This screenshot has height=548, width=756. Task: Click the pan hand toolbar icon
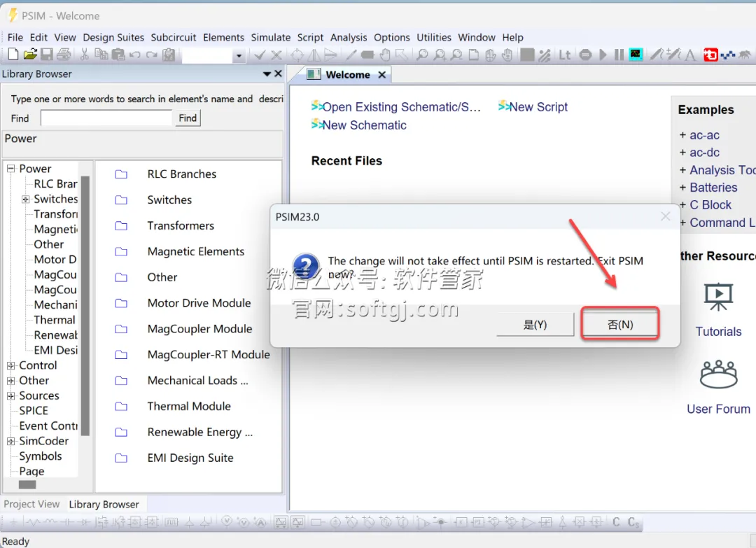tap(385, 55)
